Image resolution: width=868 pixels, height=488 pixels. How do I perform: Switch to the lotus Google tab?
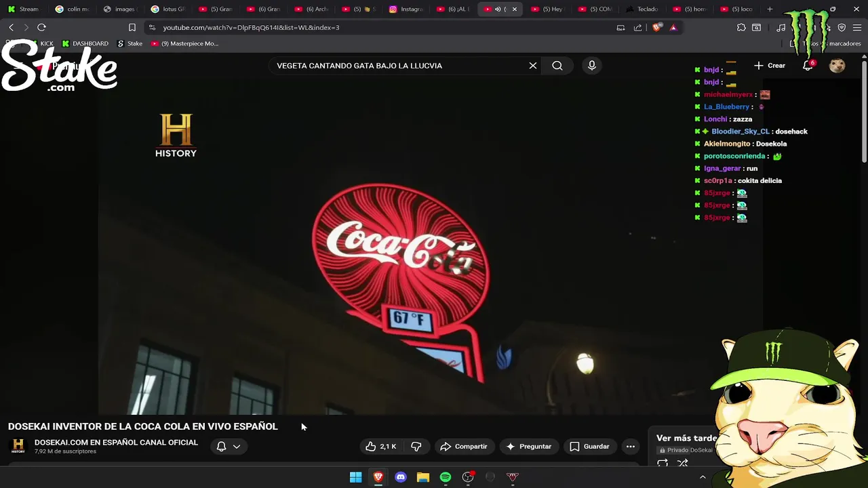[x=167, y=9]
